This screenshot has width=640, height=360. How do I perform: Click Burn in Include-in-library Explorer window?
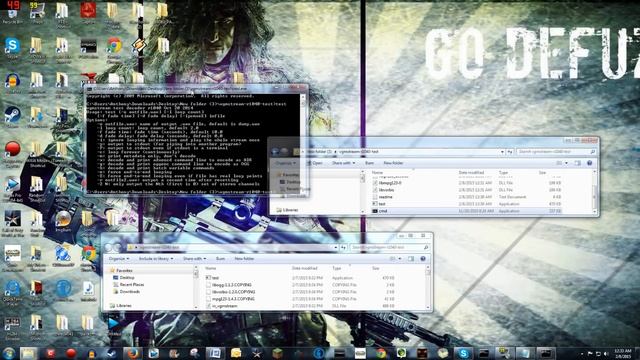click(220, 259)
